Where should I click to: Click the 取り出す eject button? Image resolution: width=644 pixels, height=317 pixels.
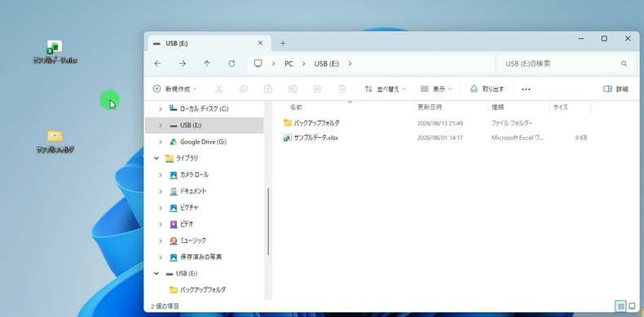pos(487,89)
